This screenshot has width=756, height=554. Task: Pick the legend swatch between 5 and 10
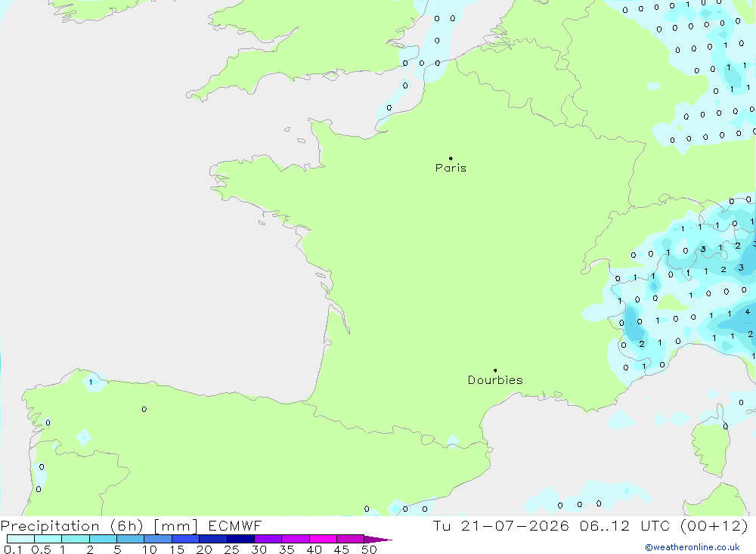click(131, 539)
